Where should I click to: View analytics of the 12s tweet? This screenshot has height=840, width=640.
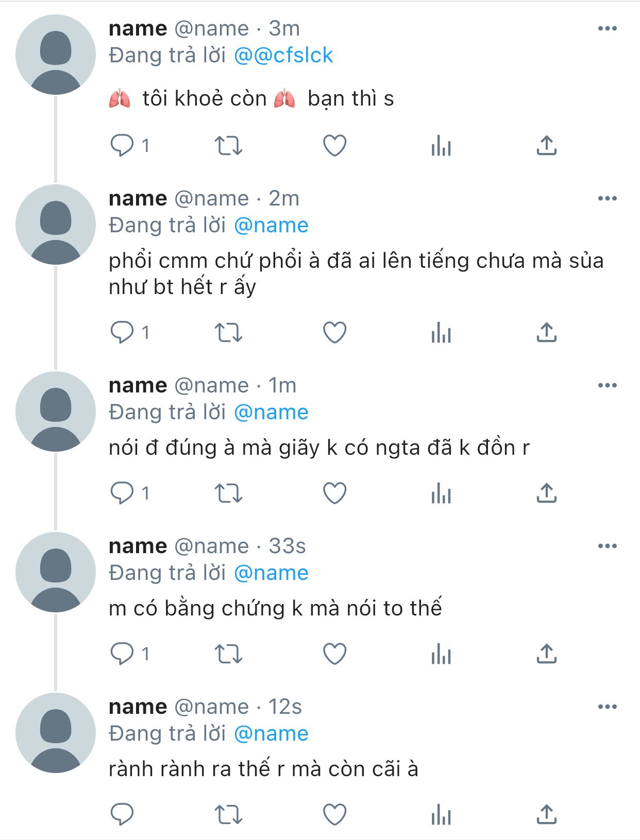(x=441, y=815)
